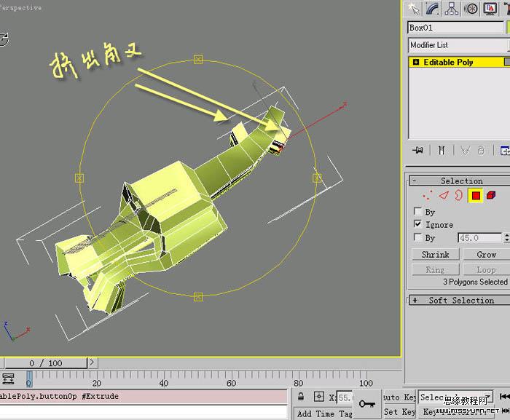Image resolution: width=510 pixels, height=420 pixels.
Task: Click the Remove Modifier trash icon
Action: 481,151
